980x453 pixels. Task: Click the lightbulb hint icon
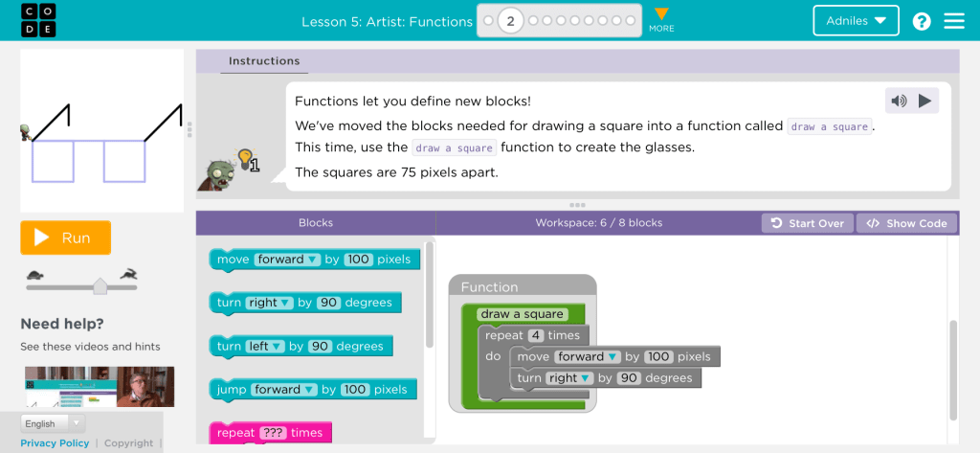click(245, 158)
